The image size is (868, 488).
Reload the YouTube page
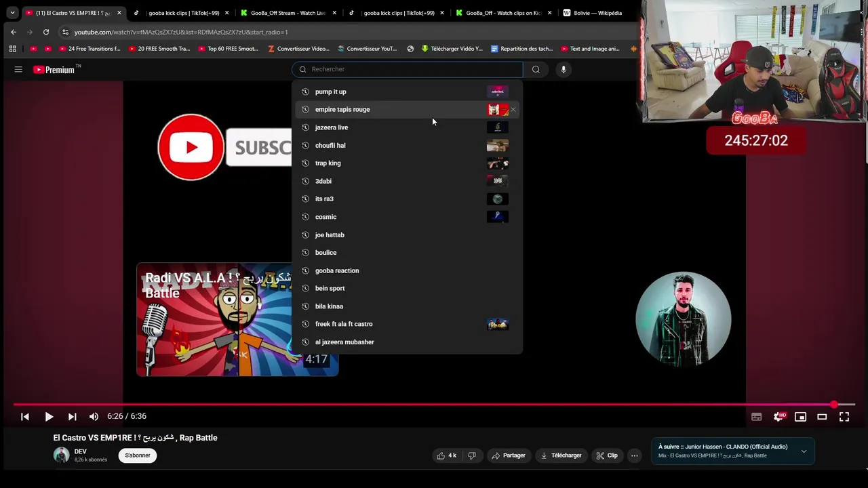point(45,32)
